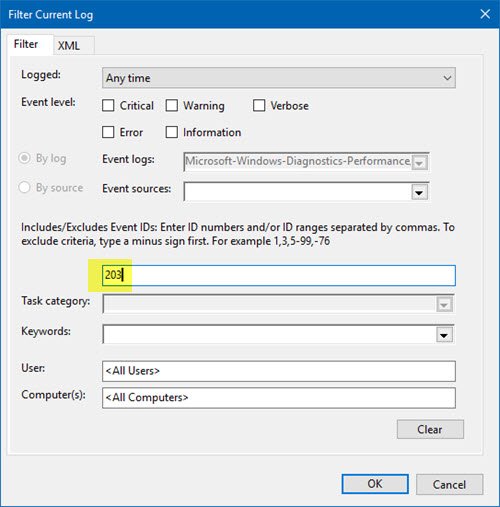Screen dimensions: 500x507
Task: Open the Event sources dropdown arrow
Action: pos(419,192)
